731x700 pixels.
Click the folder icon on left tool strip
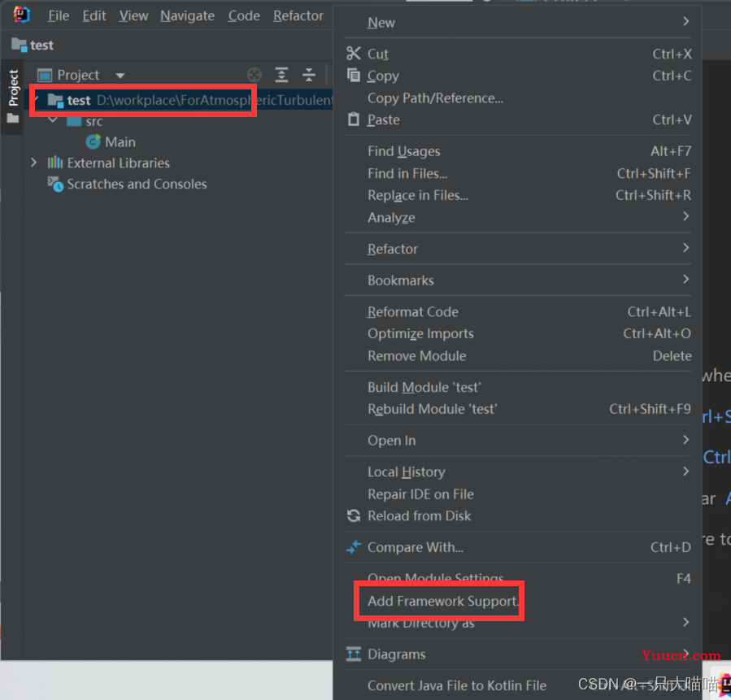13,119
